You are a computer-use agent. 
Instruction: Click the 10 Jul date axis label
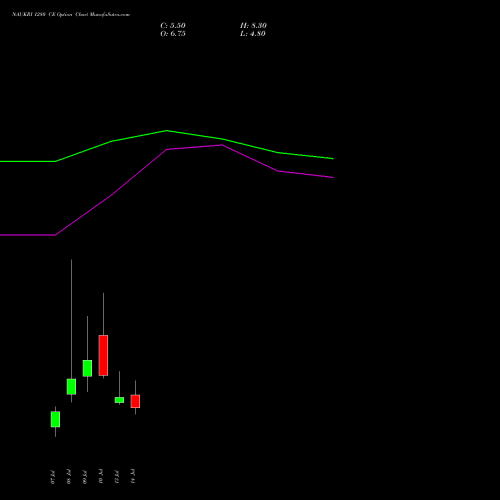[x=101, y=477]
